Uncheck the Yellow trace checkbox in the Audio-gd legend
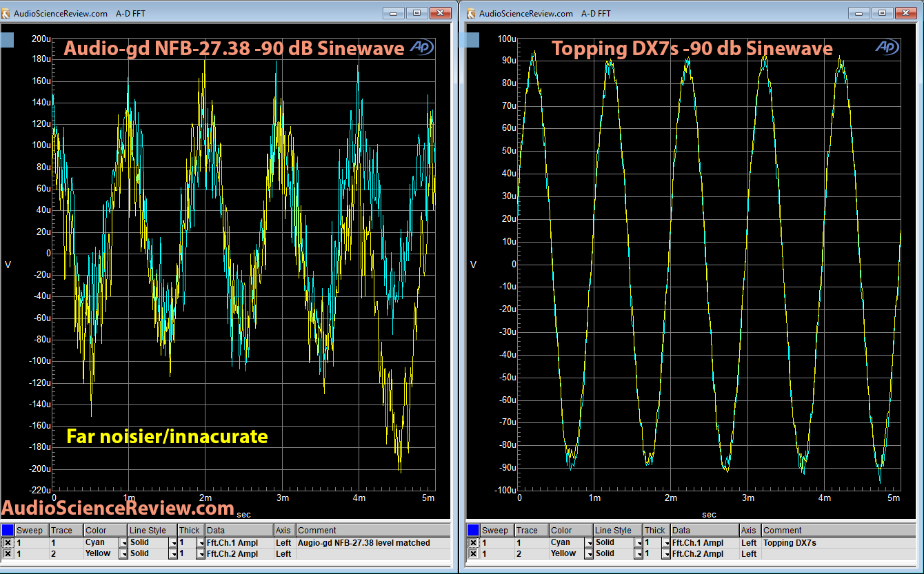Screen dimensions: 924x574 coord(8,554)
